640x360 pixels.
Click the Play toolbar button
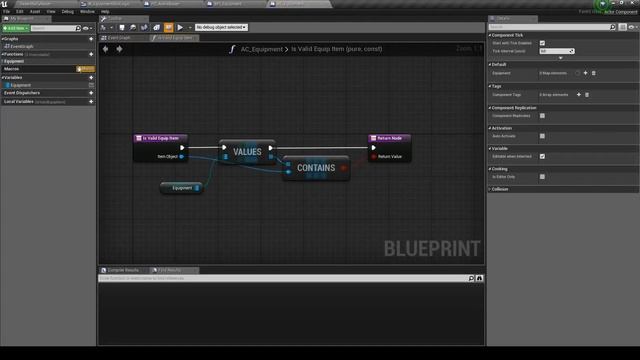(180, 27)
